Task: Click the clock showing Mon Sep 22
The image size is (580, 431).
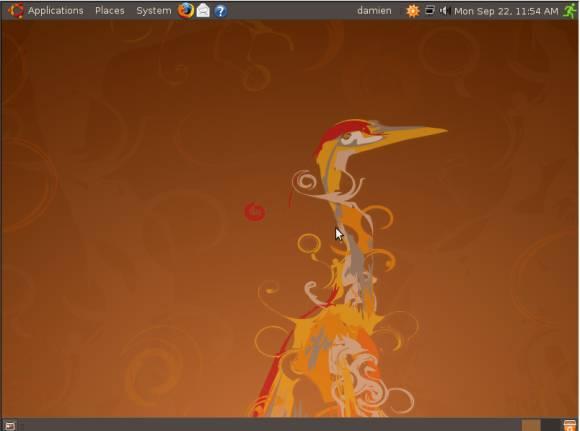Action: pos(506,11)
